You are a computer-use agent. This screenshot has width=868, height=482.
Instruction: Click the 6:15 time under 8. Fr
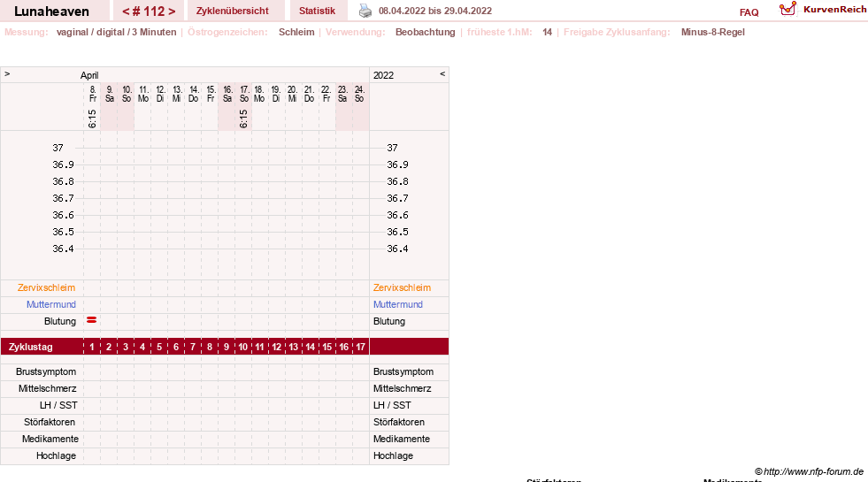click(x=92, y=119)
